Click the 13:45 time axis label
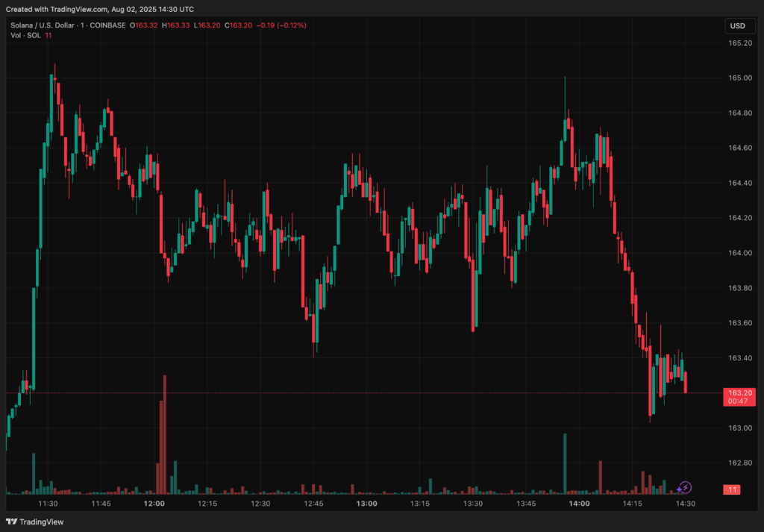The height and width of the screenshot is (532, 764). [526, 504]
